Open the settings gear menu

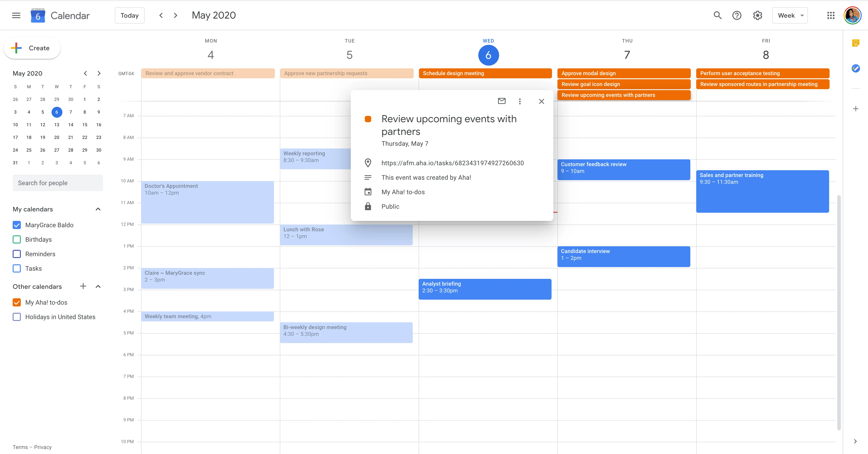coord(757,15)
